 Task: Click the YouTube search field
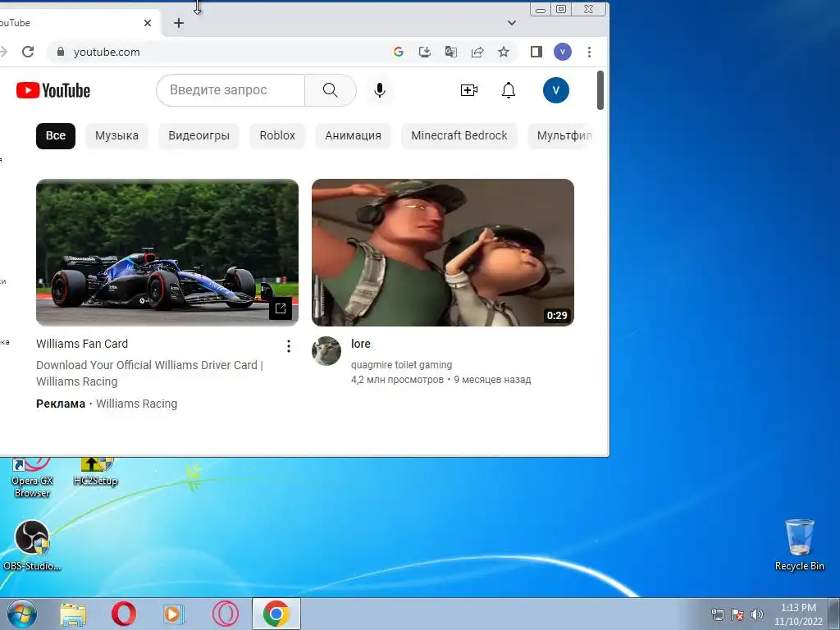231,90
